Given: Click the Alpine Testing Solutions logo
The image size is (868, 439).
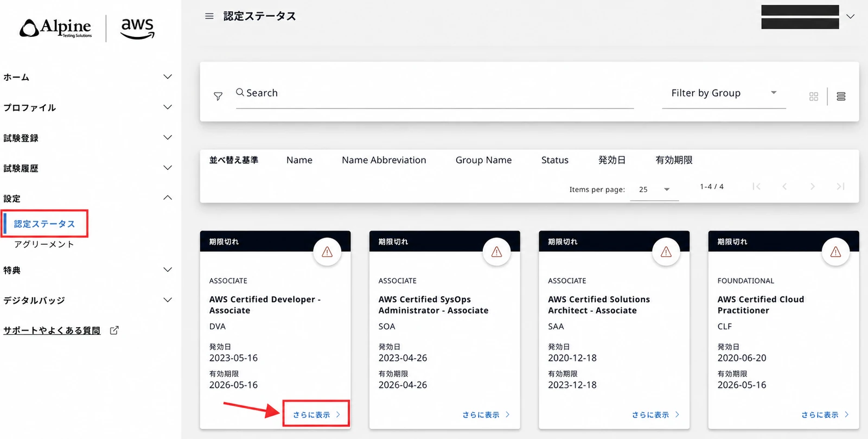Looking at the screenshot, I should pos(56,28).
